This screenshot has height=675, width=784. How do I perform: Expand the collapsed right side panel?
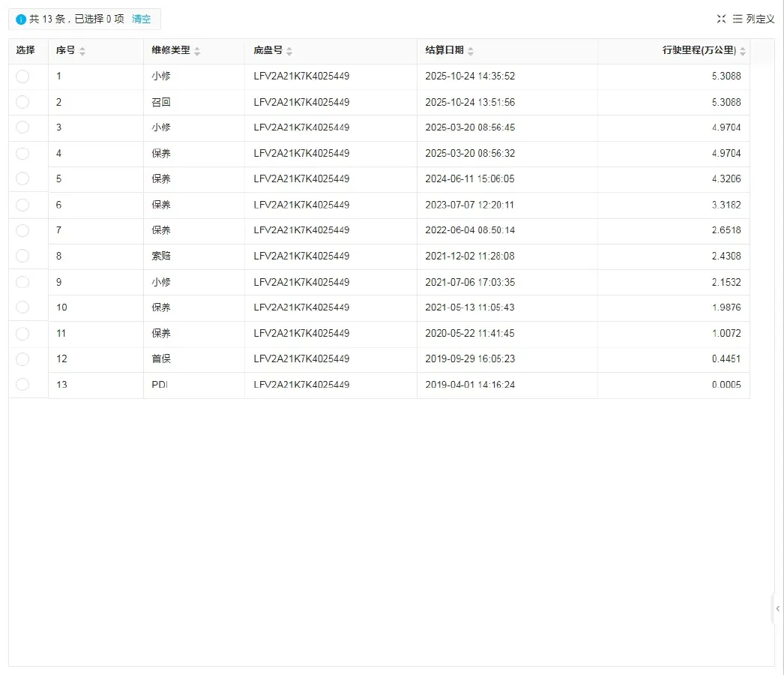778,609
